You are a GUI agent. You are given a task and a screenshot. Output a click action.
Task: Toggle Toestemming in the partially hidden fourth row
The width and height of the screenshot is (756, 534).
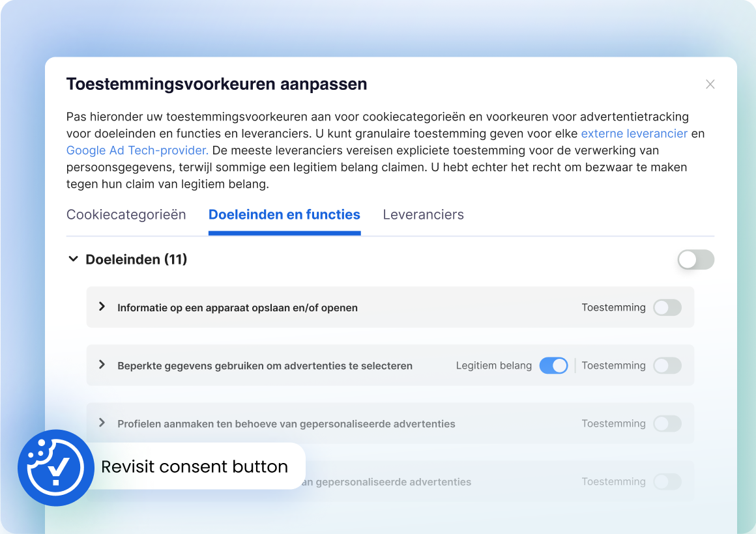click(x=667, y=482)
